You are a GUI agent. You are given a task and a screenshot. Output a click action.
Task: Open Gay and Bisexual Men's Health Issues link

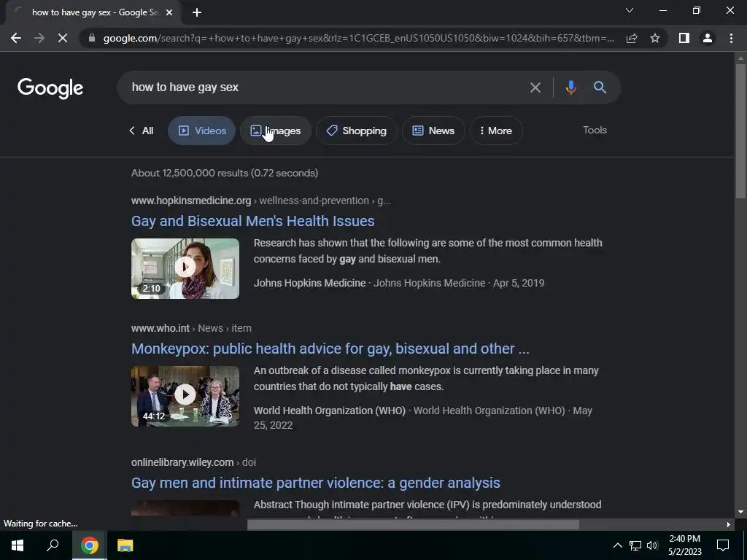pos(253,221)
